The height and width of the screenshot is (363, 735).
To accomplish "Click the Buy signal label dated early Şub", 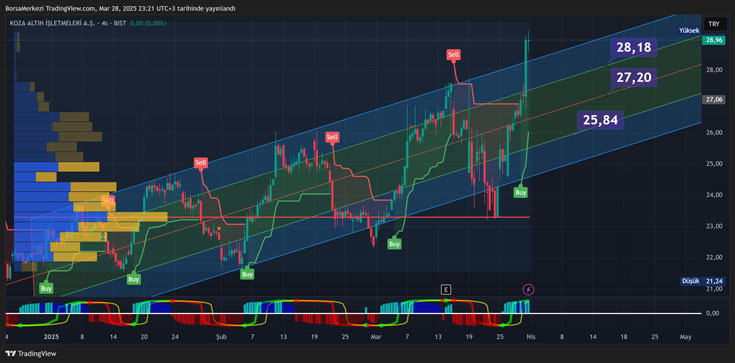I will point(247,274).
